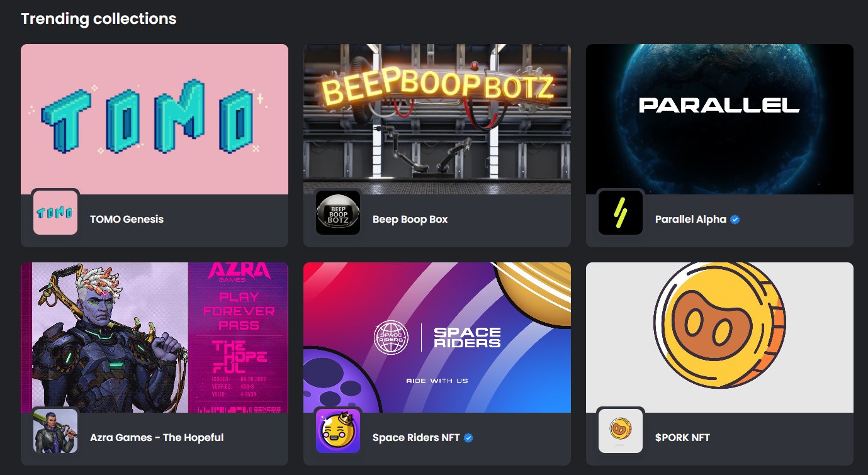Open the $PORK NFT collection name

coord(682,438)
